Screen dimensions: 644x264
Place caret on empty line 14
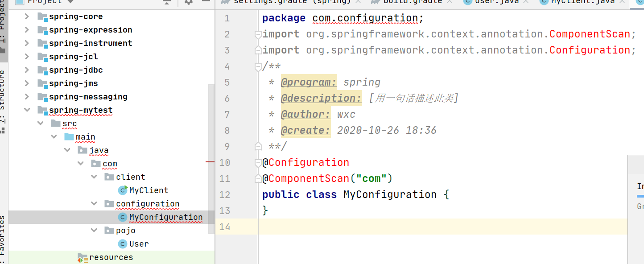point(443,227)
